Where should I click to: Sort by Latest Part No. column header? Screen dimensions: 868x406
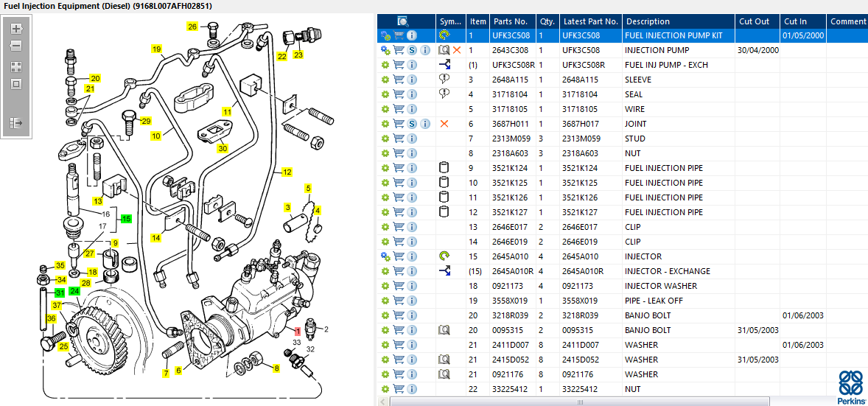[591, 21]
